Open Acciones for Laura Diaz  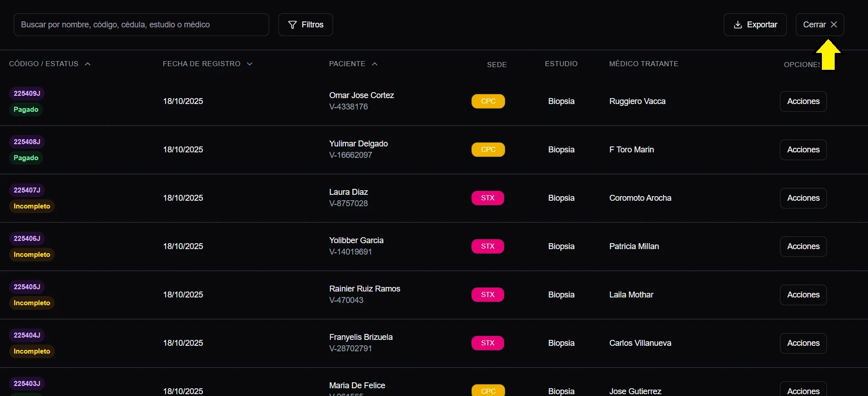[803, 198]
